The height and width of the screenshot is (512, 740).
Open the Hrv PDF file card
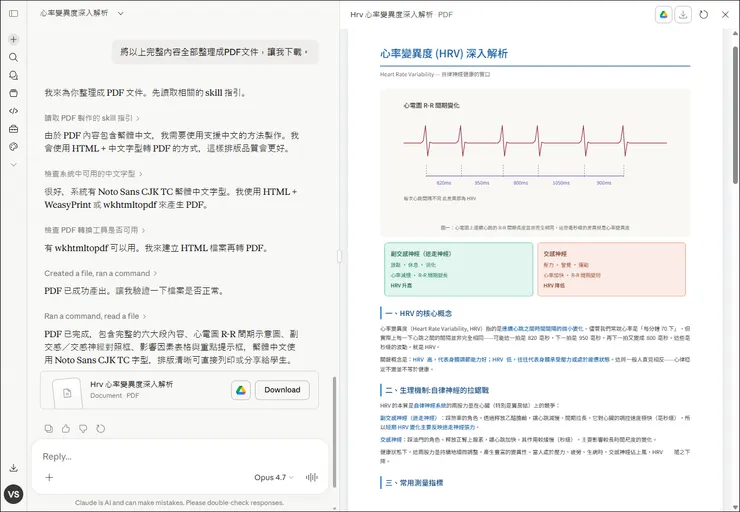click(x=179, y=390)
